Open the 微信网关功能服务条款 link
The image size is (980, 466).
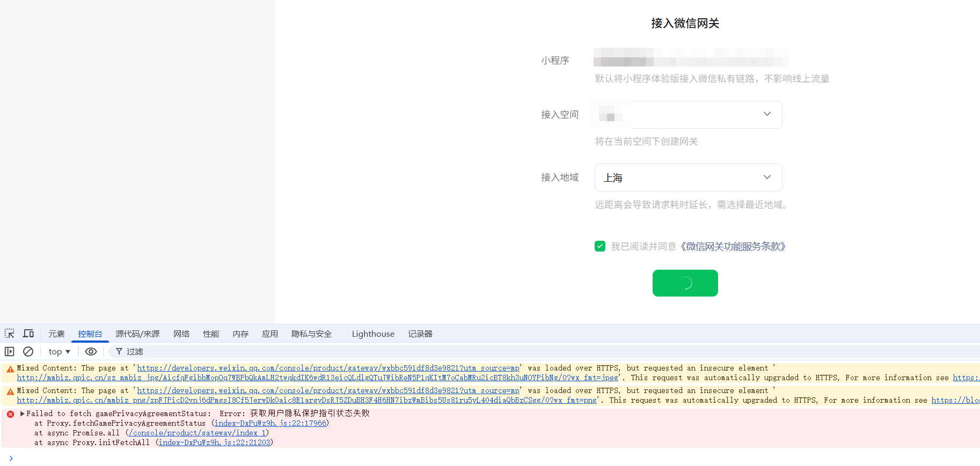733,246
